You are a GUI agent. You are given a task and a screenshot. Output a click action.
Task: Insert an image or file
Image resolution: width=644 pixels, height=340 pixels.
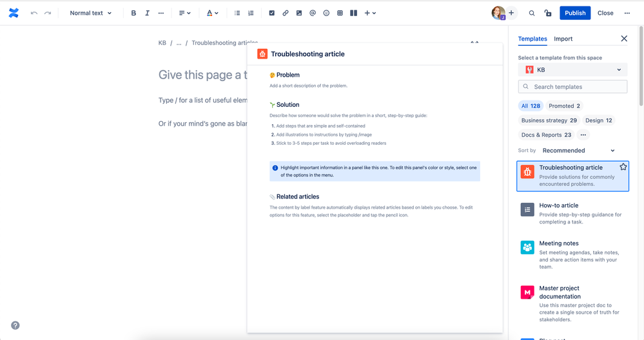pyautogui.click(x=299, y=13)
